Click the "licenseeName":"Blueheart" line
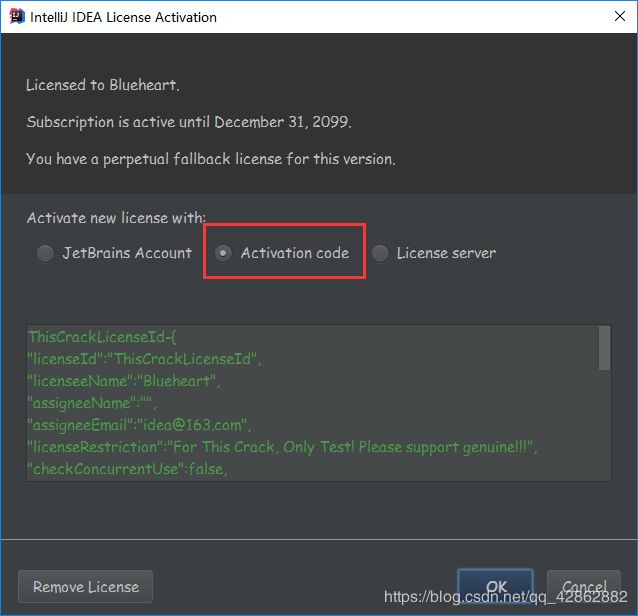This screenshot has width=638, height=616. tap(124, 381)
